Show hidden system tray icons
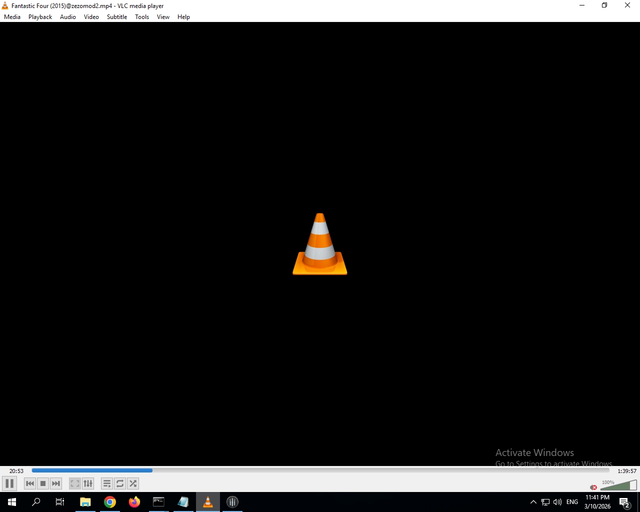Screen dimensions: 640x512 [533, 502]
